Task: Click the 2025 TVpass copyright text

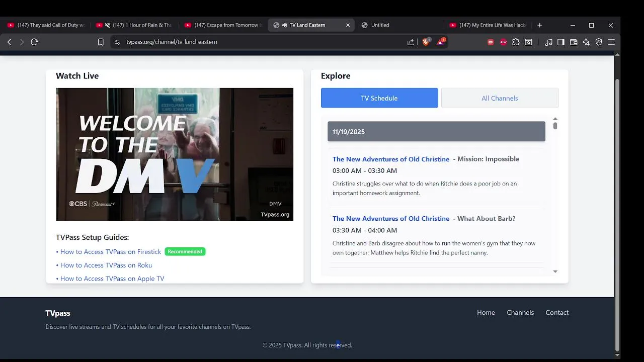Action: (307, 345)
